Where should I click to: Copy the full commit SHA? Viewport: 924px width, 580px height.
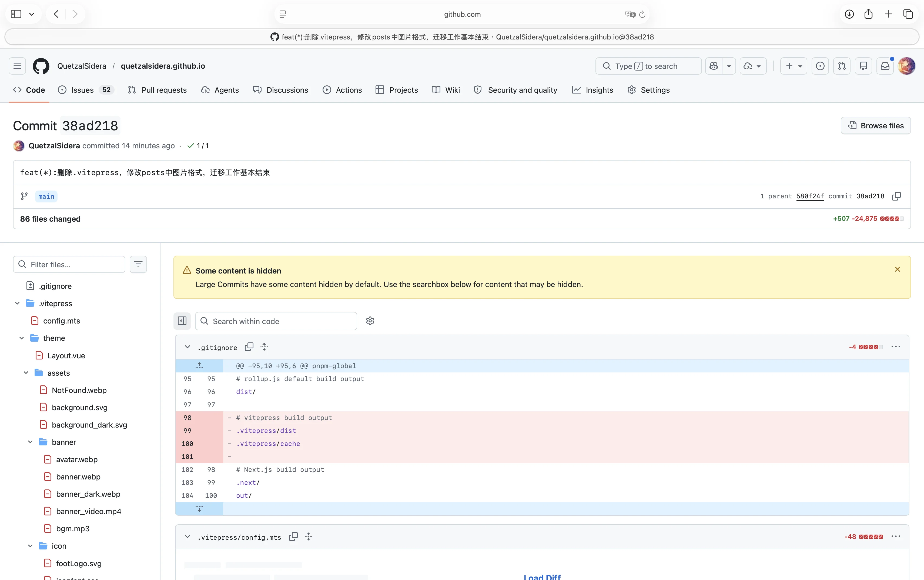click(x=896, y=196)
